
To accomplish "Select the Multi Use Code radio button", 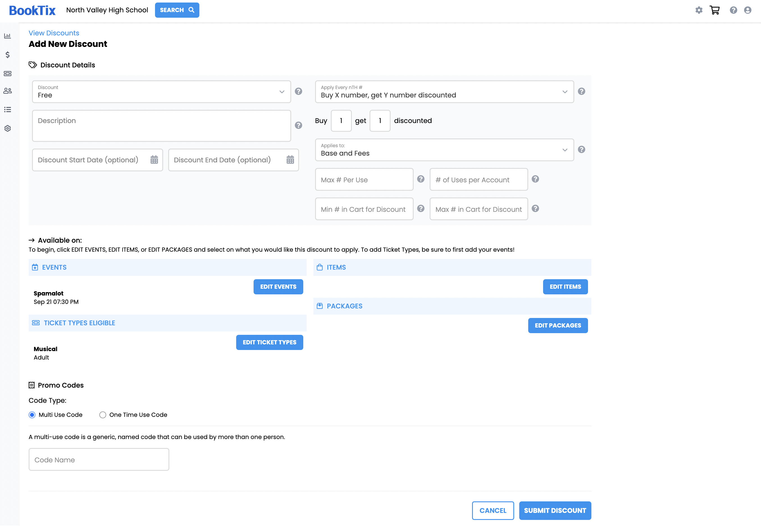I will [x=32, y=415].
